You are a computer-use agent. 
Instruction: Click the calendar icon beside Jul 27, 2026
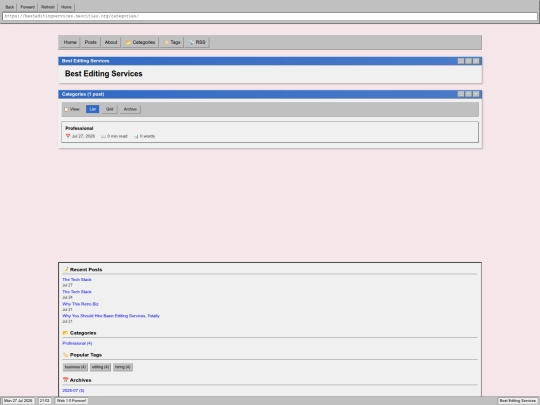click(68, 136)
